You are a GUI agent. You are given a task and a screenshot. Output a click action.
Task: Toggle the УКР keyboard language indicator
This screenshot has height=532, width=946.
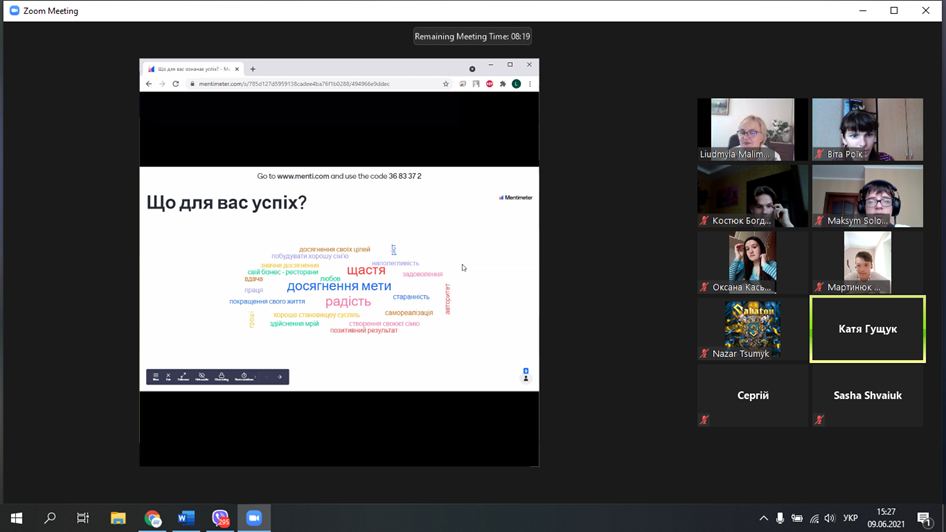(x=850, y=518)
